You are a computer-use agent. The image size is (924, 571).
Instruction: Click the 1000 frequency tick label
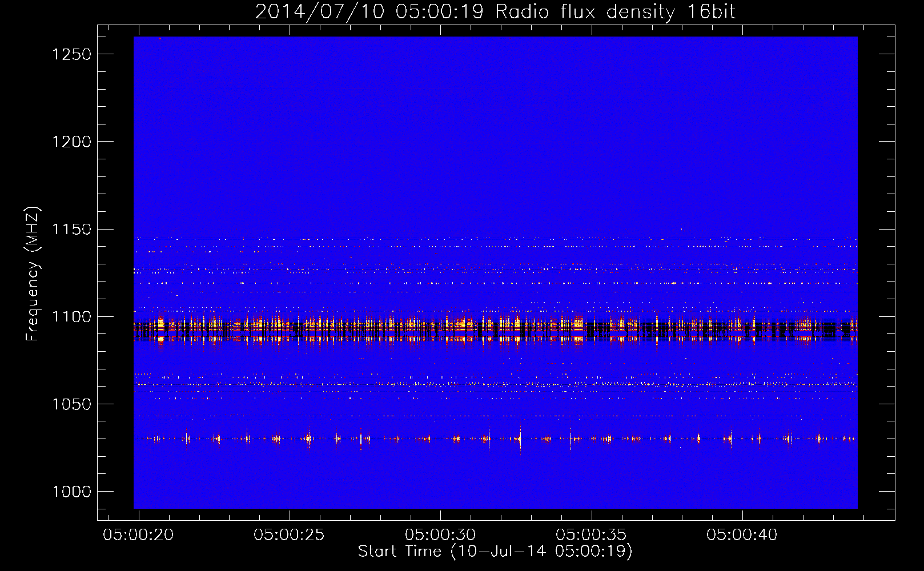point(71,492)
